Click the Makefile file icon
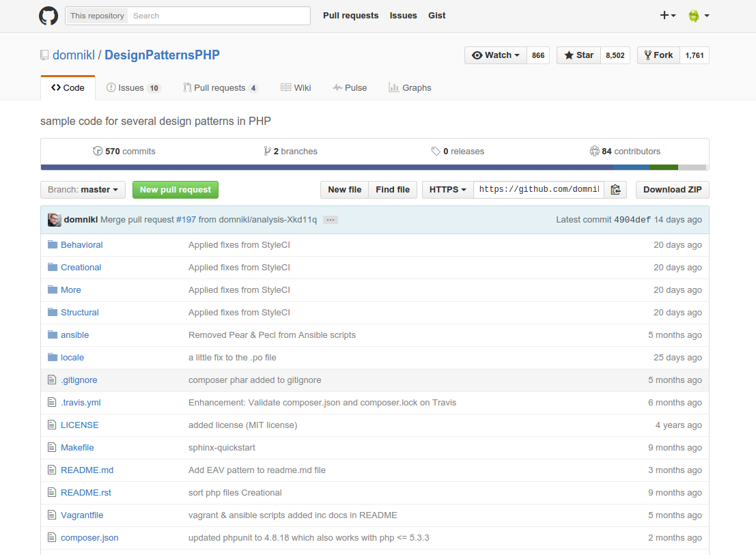Image resolution: width=756 pixels, height=555 pixels. click(x=52, y=448)
